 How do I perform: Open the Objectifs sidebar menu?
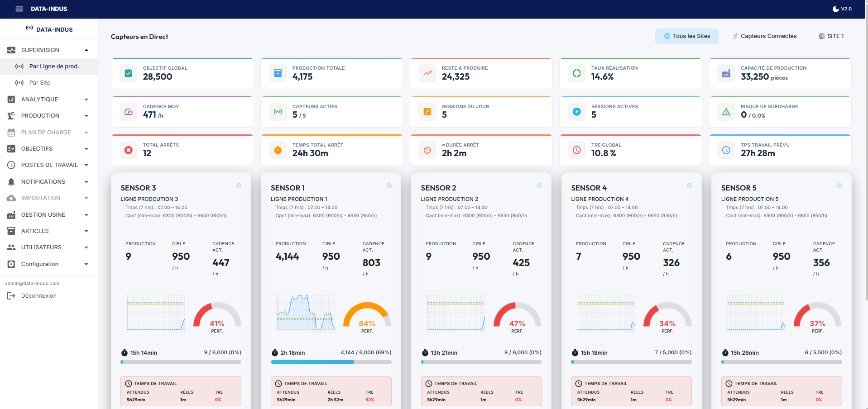(49, 148)
